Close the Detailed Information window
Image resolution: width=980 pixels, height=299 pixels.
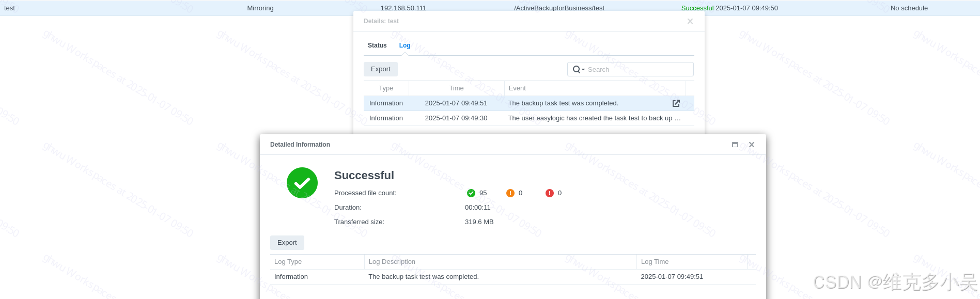752,145
